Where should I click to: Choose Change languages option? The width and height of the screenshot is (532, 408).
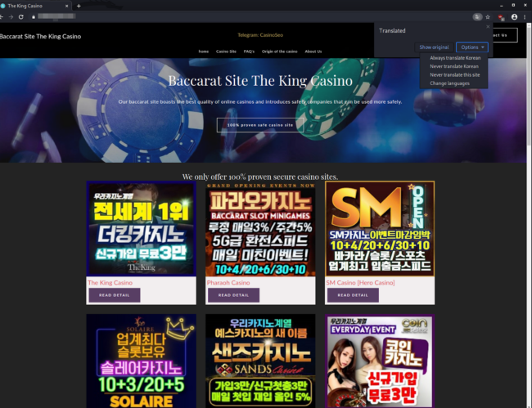click(449, 83)
